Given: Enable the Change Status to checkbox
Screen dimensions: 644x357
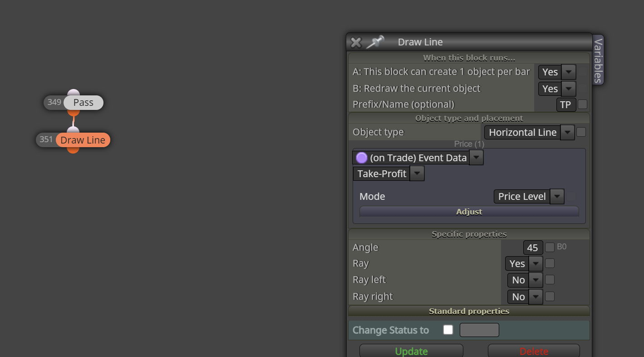Looking at the screenshot, I should (448, 330).
